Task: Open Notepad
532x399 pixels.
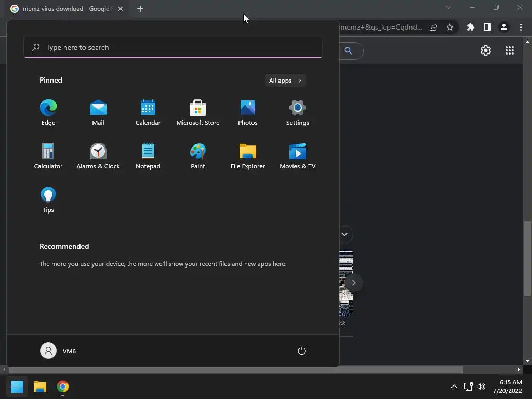Action: click(148, 156)
